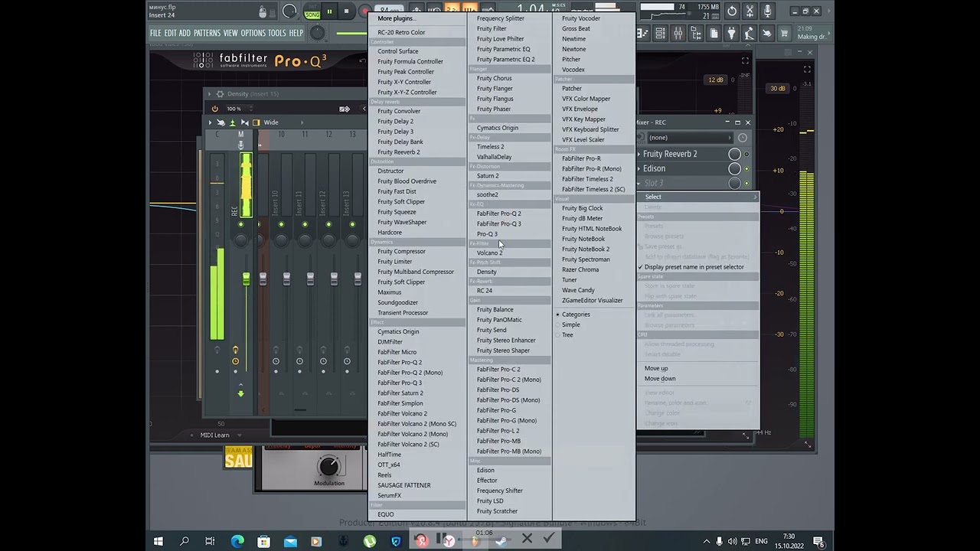Click microphone recording icon in top toolbar
This screenshot has height=551, width=980.
click(767, 11)
